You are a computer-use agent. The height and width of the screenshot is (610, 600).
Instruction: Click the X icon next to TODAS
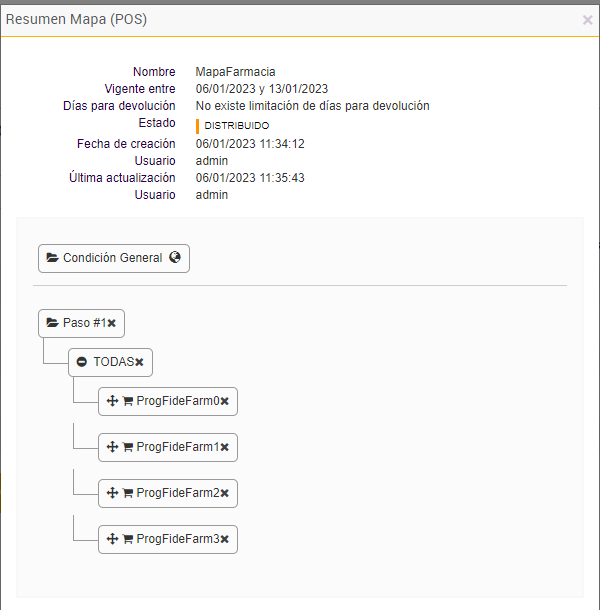click(x=140, y=362)
